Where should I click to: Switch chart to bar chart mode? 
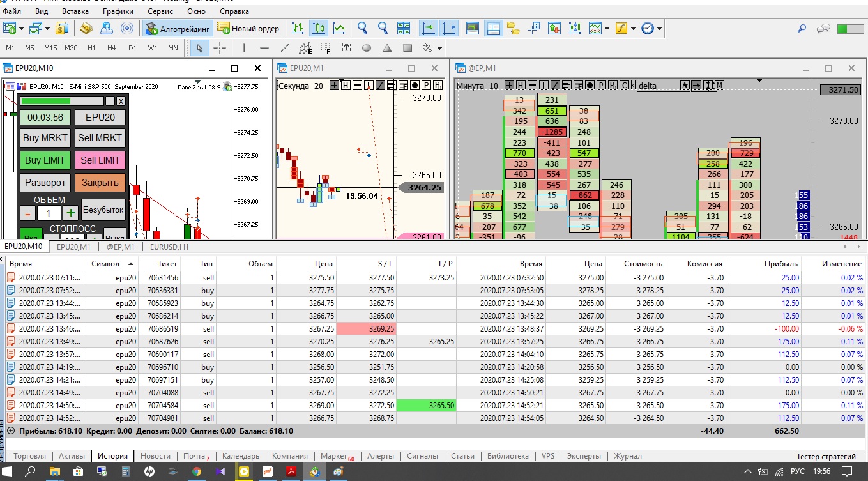[298, 28]
